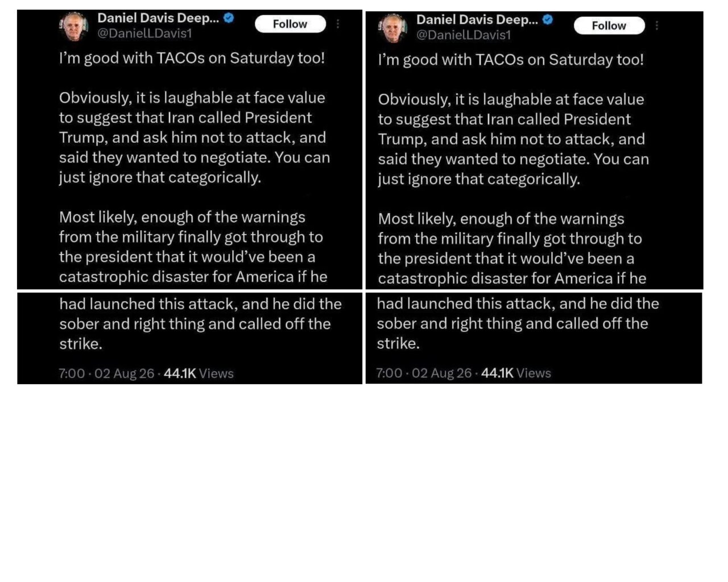This screenshot has height=582, width=728.
Task: Follow Daniel Davis in the right tweet
Action: [609, 26]
